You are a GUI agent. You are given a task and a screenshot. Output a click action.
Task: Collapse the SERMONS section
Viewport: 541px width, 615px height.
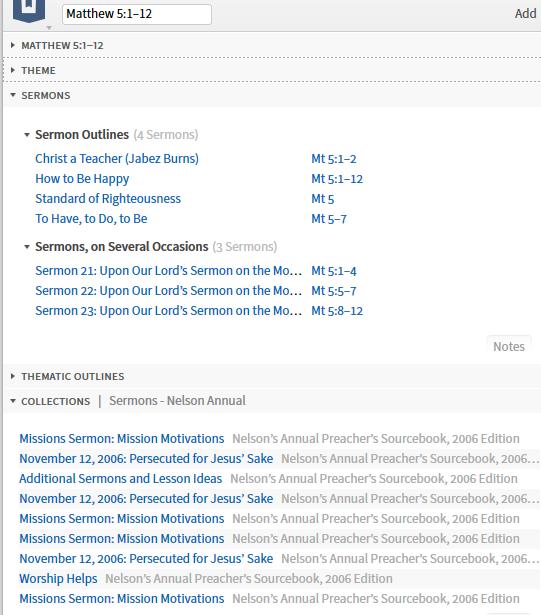[x=13, y=95]
